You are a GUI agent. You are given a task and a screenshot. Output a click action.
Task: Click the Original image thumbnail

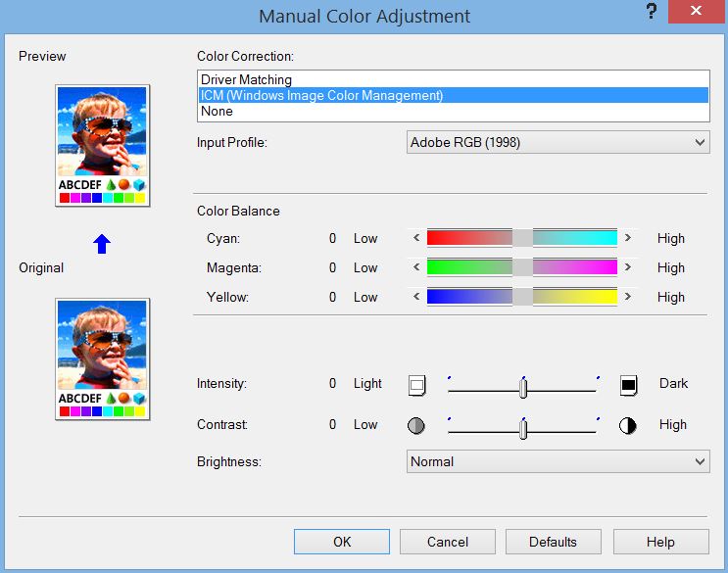coord(102,358)
